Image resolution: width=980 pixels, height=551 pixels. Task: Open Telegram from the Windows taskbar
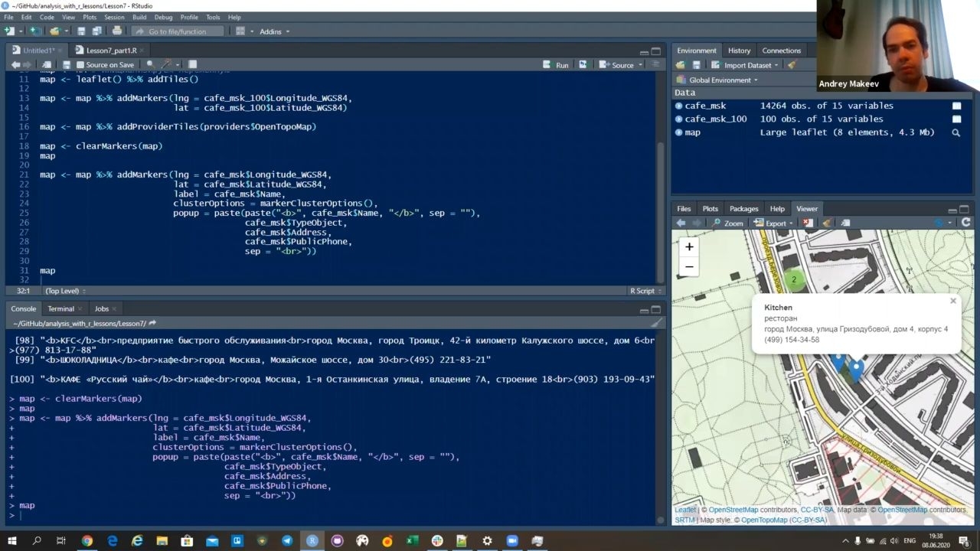[x=287, y=541]
